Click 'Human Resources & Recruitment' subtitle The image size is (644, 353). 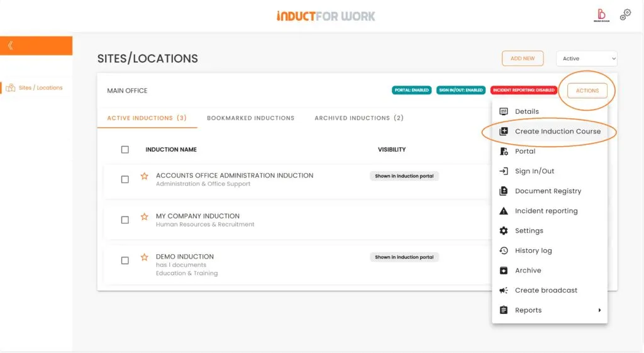point(205,225)
